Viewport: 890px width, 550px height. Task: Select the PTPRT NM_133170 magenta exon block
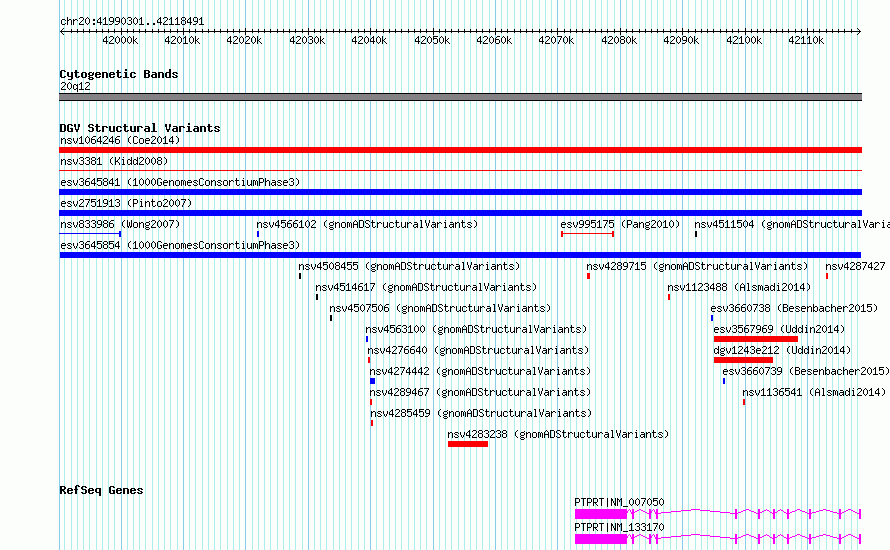click(x=601, y=539)
